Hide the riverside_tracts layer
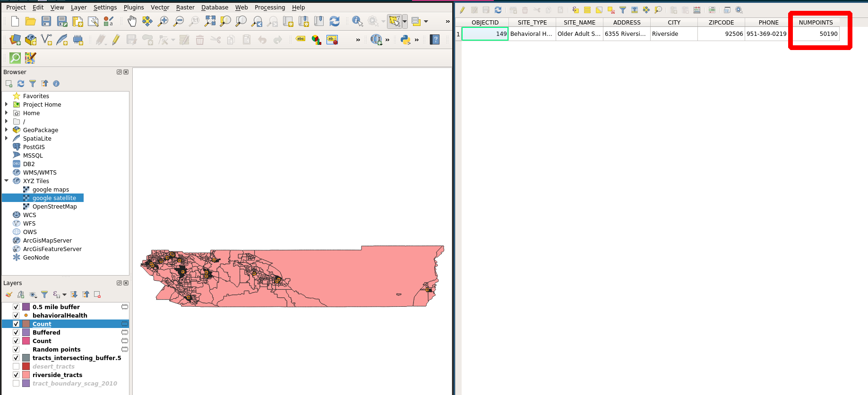Screen dimensions: 868x395 [x=16, y=375]
